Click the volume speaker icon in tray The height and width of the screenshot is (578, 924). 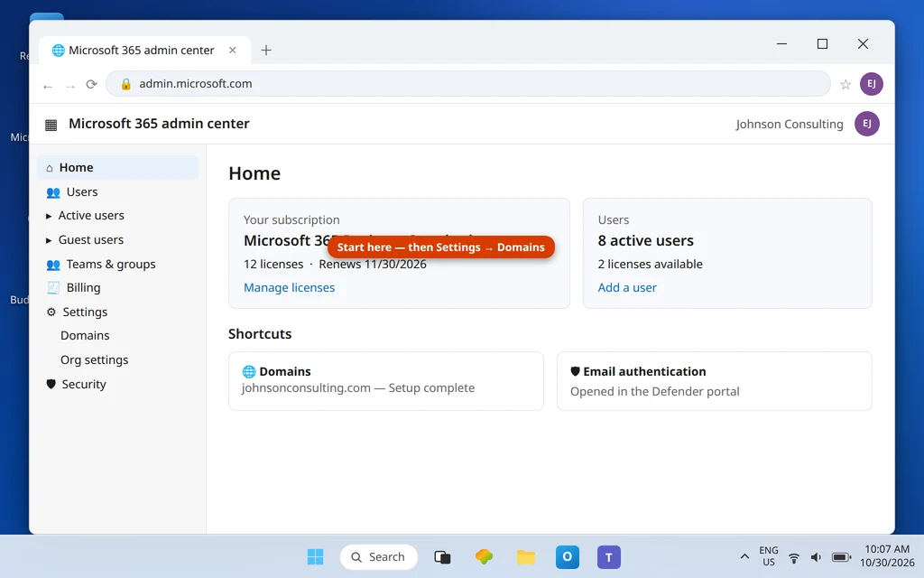(x=816, y=557)
